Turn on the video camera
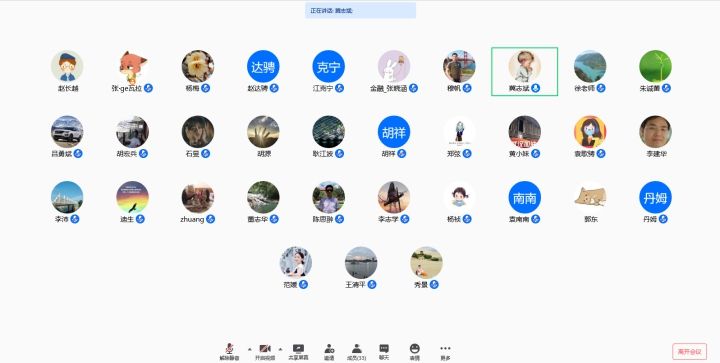 click(x=265, y=352)
